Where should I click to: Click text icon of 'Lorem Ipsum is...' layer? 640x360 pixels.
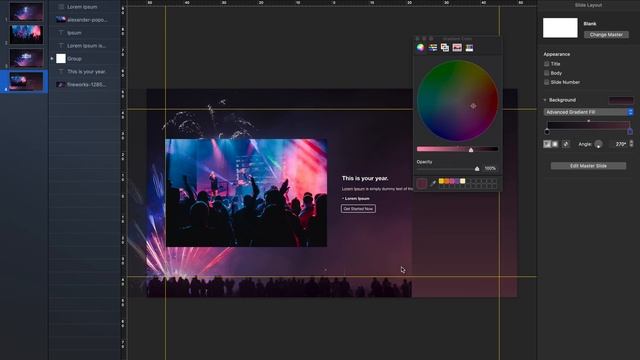point(61,46)
